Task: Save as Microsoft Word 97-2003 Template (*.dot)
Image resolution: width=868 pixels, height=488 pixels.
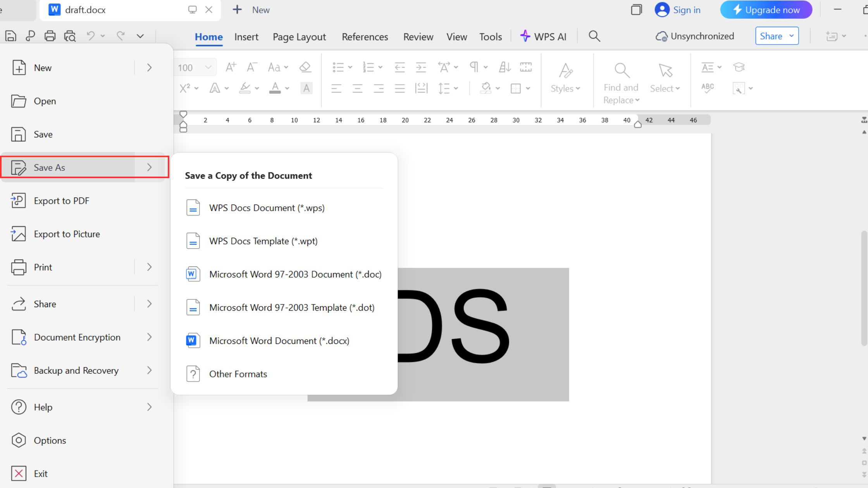Action: coord(284,308)
